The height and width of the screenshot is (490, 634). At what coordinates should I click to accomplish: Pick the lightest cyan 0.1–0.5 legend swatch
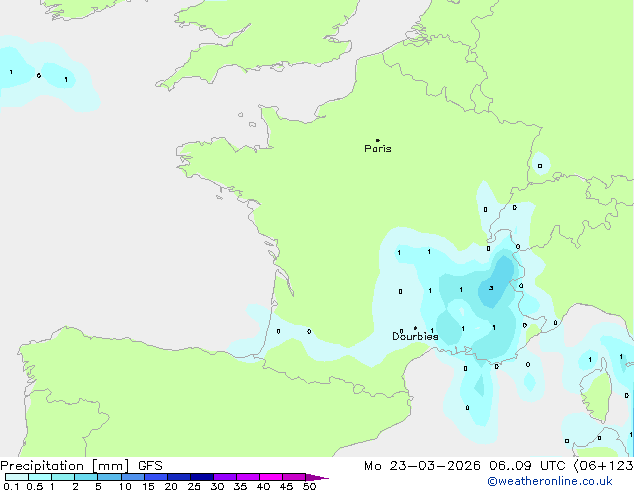tap(17, 477)
